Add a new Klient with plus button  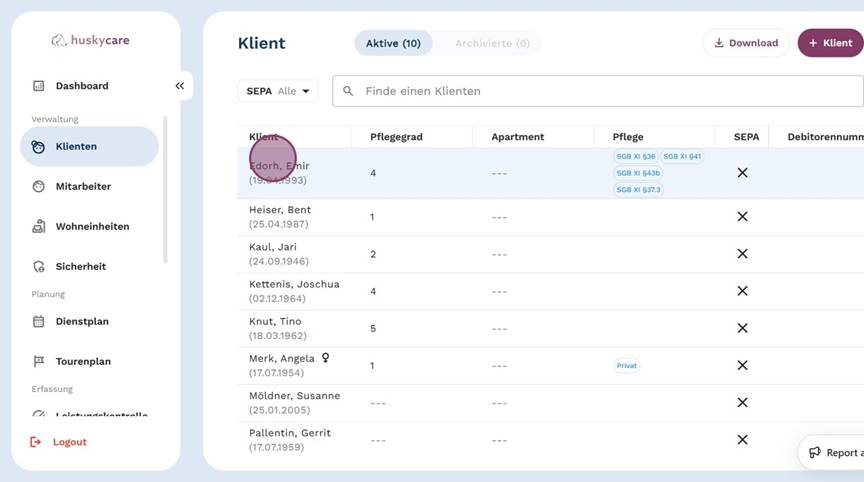829,43
